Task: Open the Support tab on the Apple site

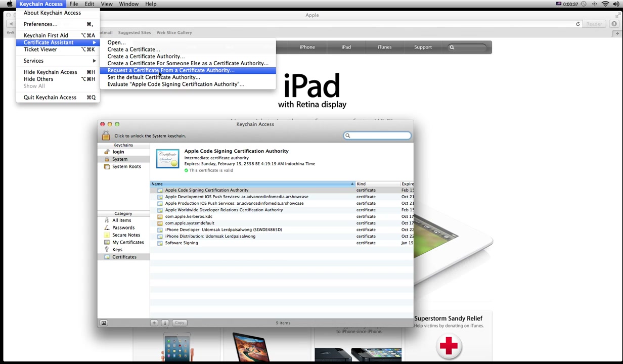Action: tap(423, 47)
